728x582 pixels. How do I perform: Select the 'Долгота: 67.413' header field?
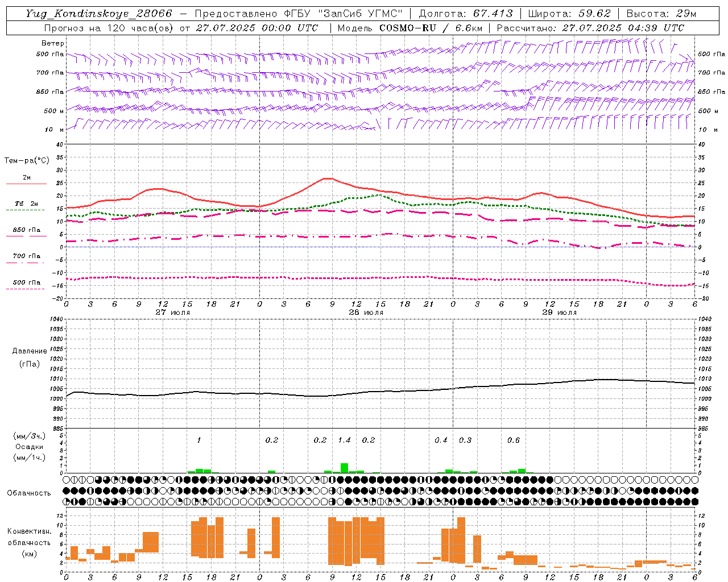(466, 14)
